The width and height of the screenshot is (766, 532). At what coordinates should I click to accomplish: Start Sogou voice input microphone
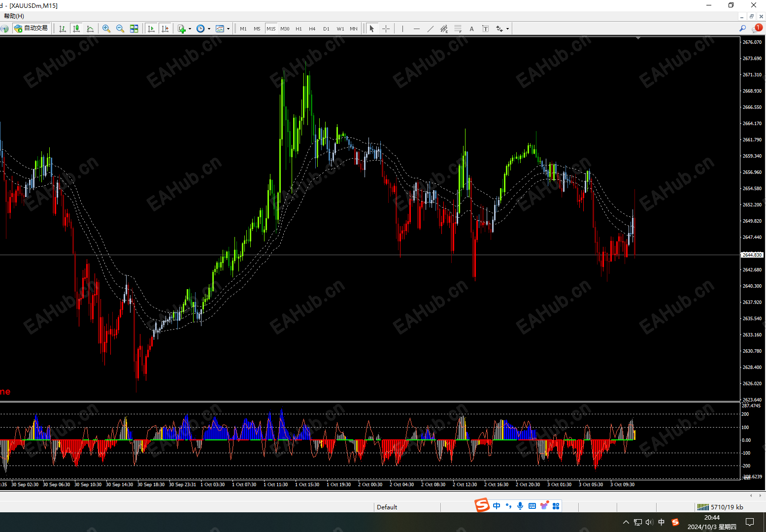(x=520, y=506)
